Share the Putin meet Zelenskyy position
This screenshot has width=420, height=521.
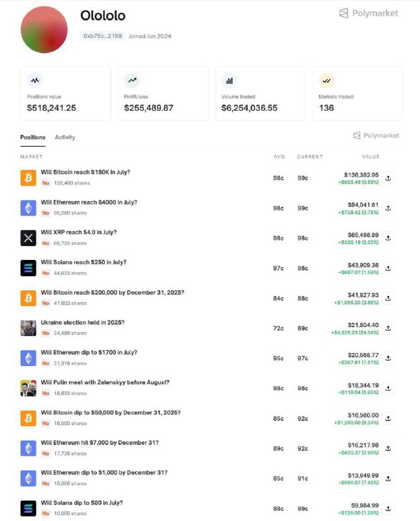(x=388, y=388)
